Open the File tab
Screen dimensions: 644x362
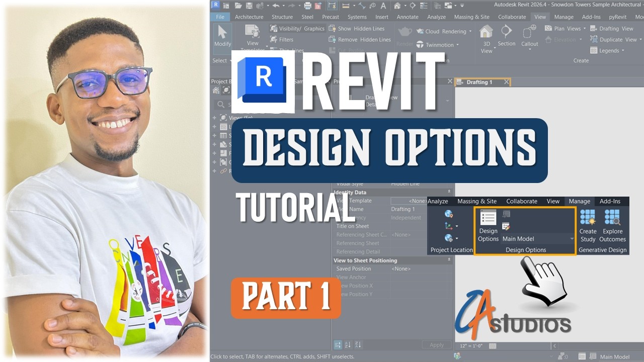[x=220, y=17]
